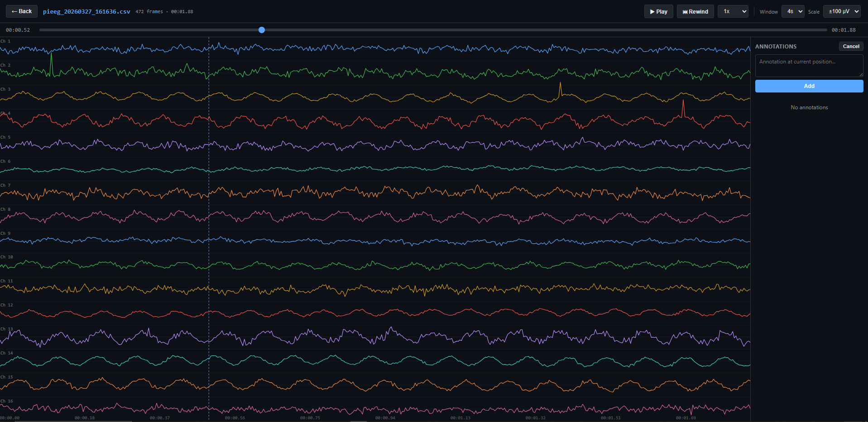The height and width of the screenshot is (422, 868).
Task: Cancel the annotation panel
Action: tap(851, 46)
